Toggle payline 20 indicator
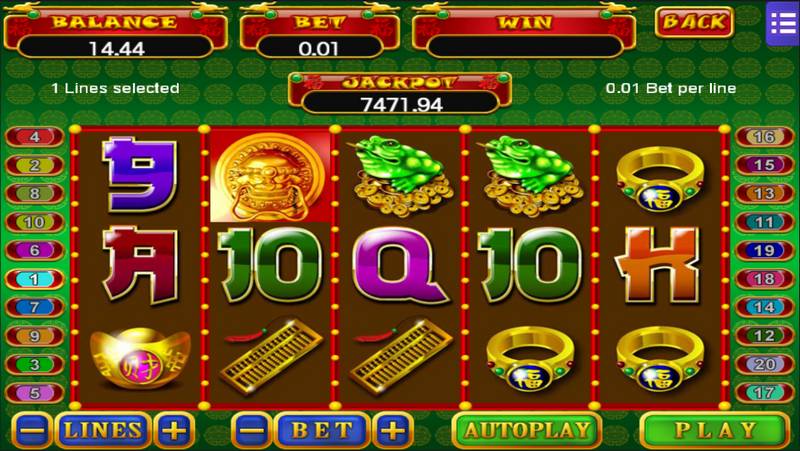The height and width of the screenshot is (451, 800). coord(764,364)
